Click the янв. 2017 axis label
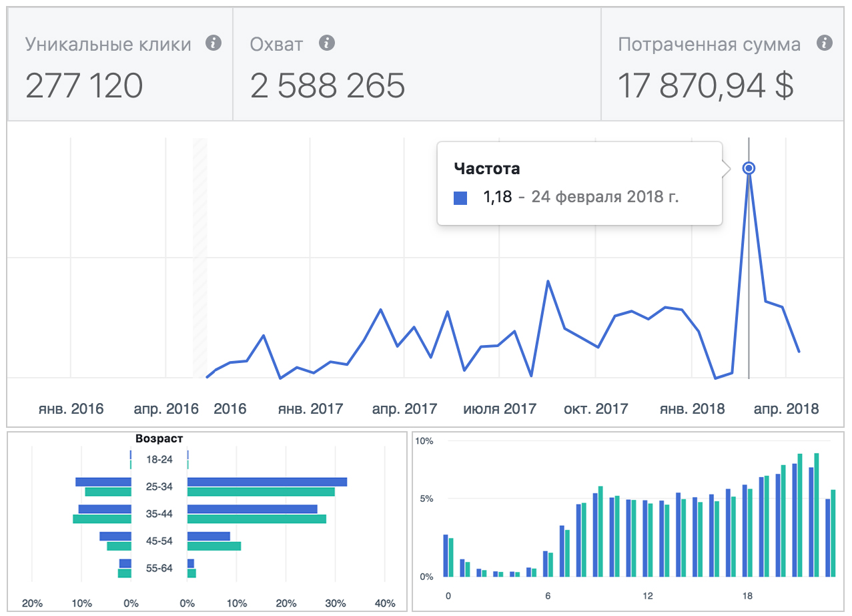The height and width of the screenshot is (616, 852). (x=310, y=408)
